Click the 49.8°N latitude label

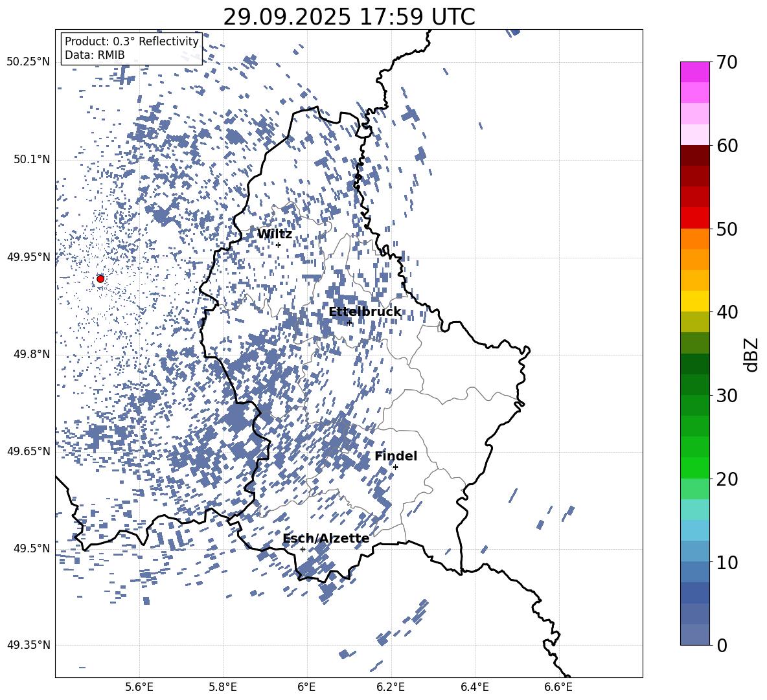click(x=32, y=354)
